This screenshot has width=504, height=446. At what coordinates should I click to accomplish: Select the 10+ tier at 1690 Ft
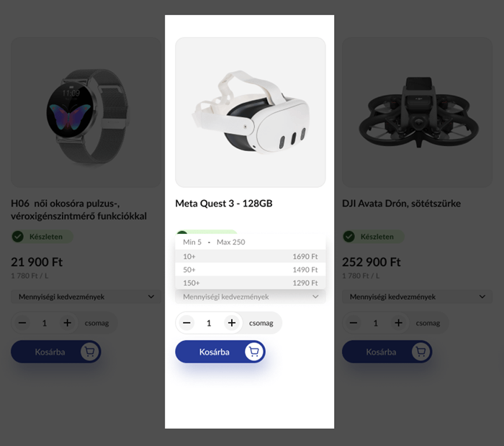click(251, 256)
